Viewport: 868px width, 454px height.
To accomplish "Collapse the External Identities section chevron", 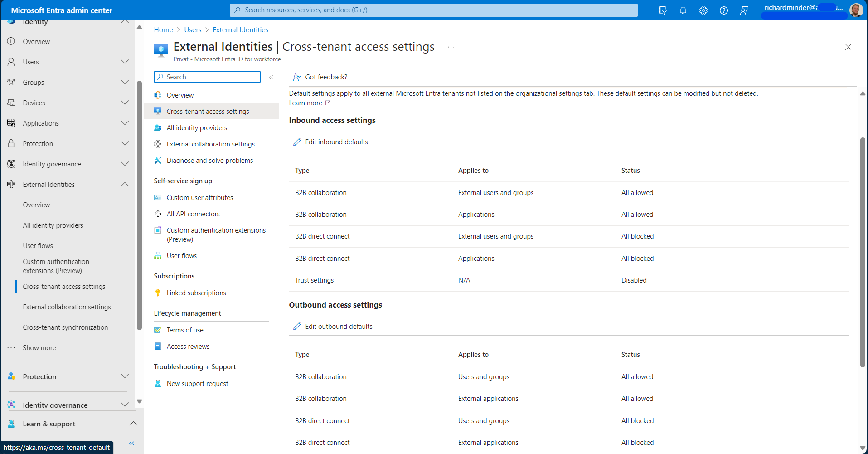I will click(125, 184).
